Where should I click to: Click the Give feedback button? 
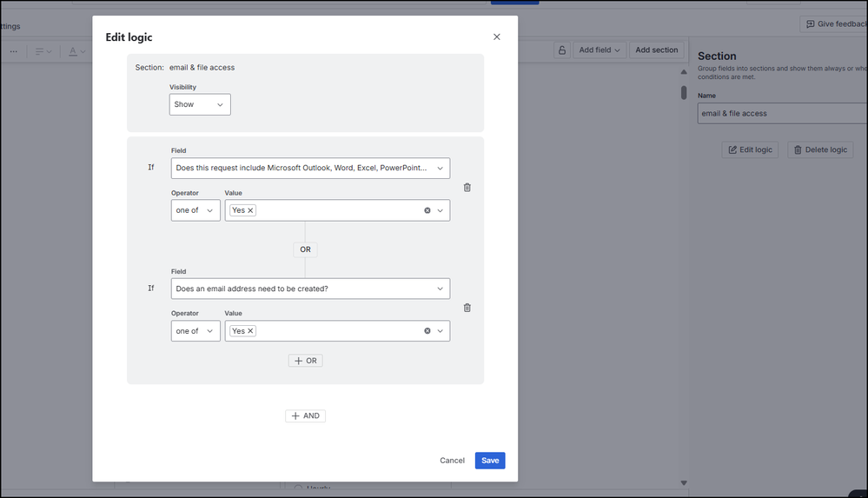click(x=833, y=23)
